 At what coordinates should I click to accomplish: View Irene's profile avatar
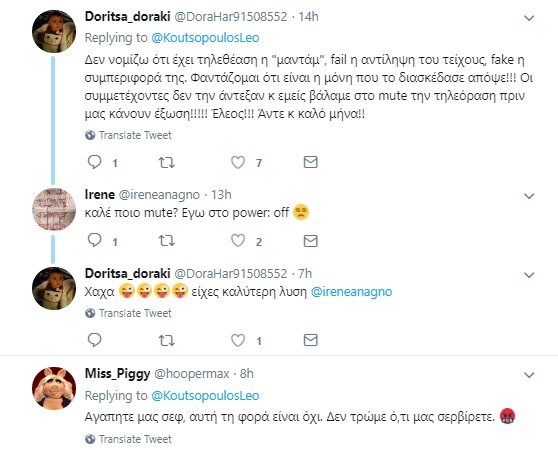pos(54,210)
